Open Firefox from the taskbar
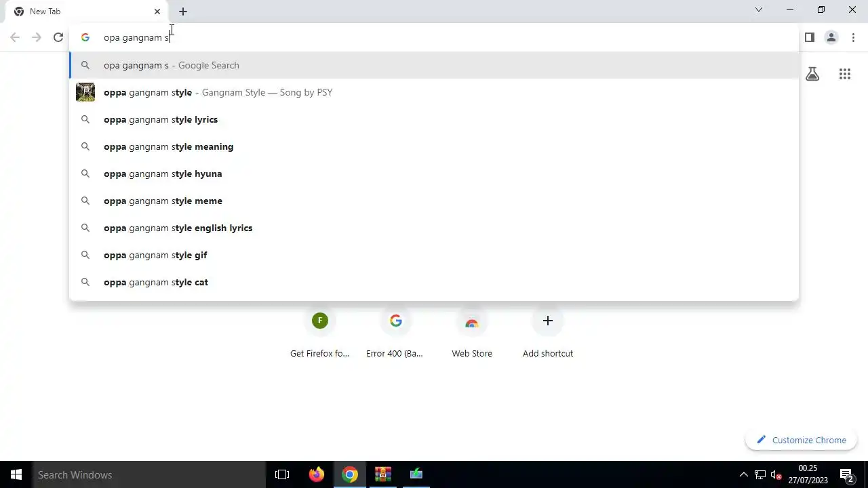The image size is (868, 488). click(317, 474)
